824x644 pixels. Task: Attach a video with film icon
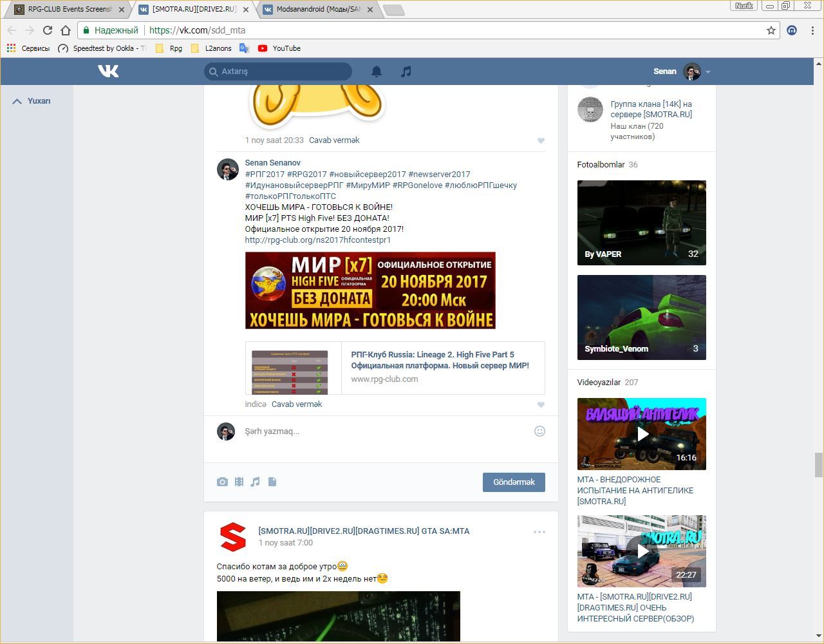(x=239, y=482)
